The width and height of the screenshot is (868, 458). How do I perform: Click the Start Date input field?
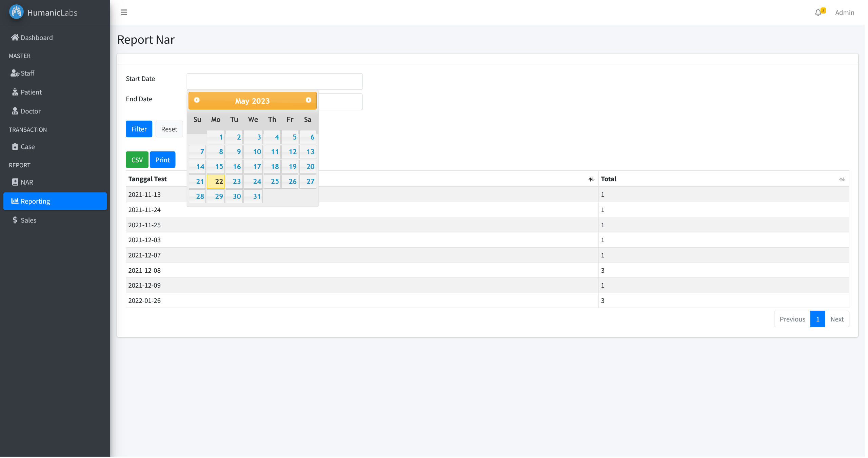pyautogui.click(x=274, y=81)
